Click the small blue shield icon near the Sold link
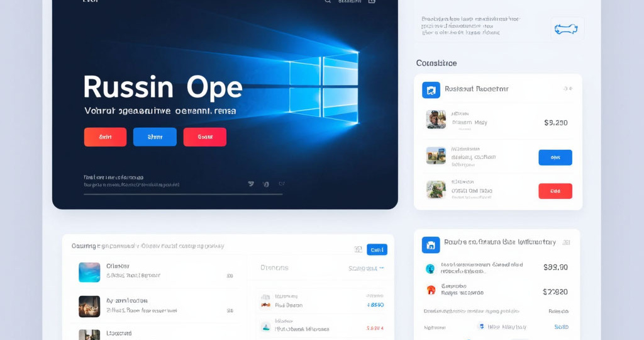 482,326
